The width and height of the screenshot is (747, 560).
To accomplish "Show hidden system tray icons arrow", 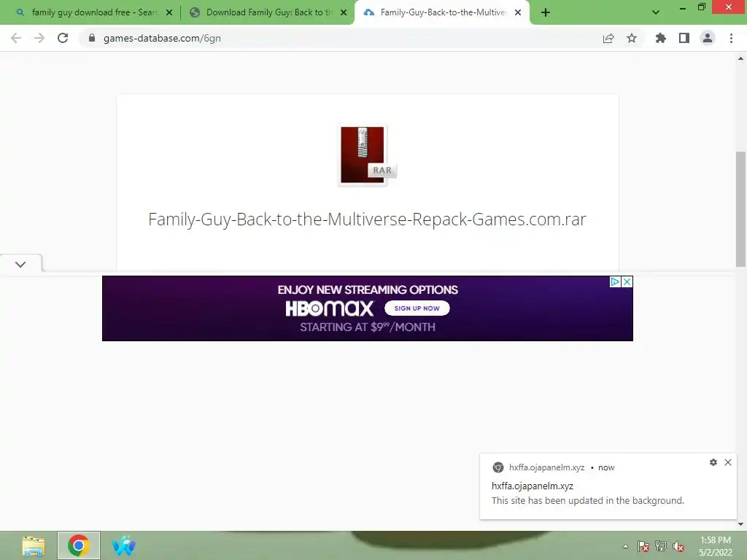I will coord(625,546).
